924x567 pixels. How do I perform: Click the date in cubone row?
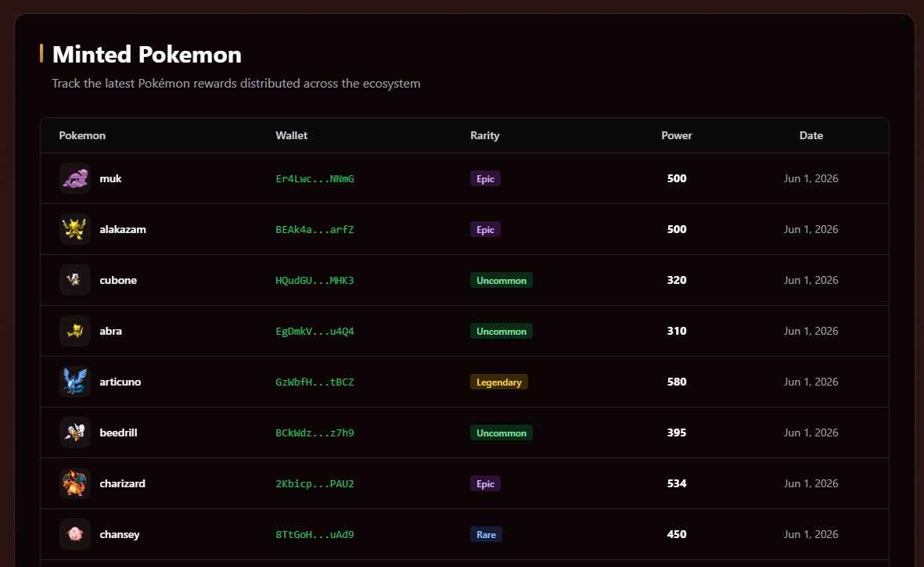click(x=811, y=280)
